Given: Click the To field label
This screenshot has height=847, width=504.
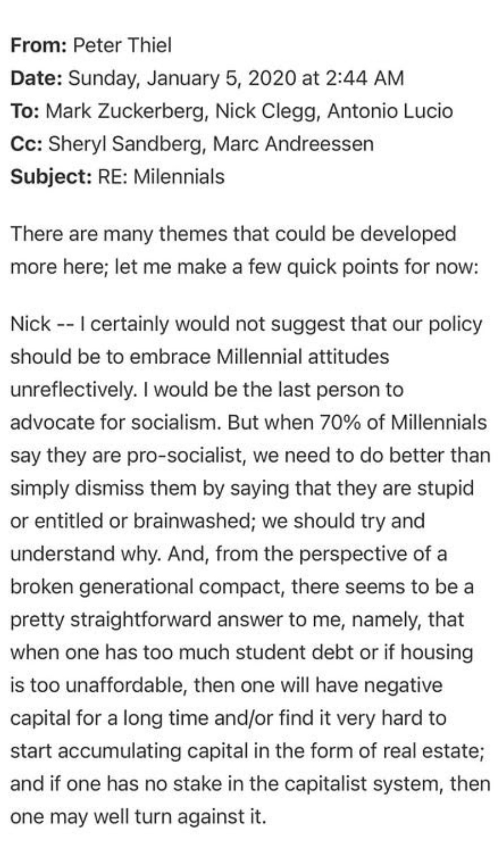Looking at the screenshot, I should tap(25, 111).
